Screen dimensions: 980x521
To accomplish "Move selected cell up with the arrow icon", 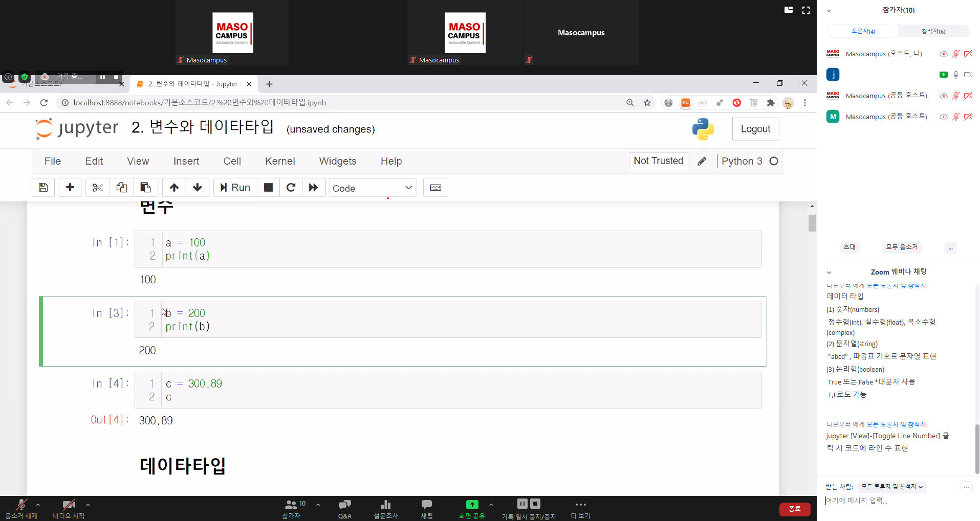I will click(174, 188).
